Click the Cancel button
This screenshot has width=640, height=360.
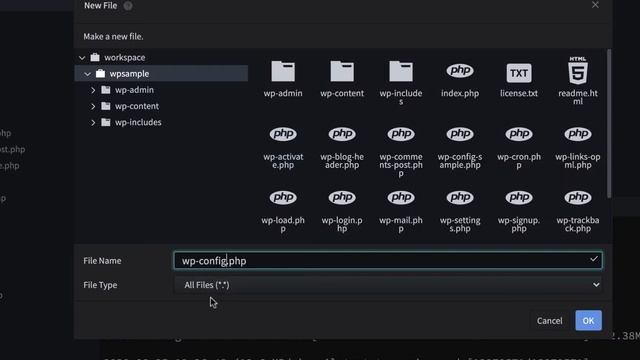(x=549, y=321)
